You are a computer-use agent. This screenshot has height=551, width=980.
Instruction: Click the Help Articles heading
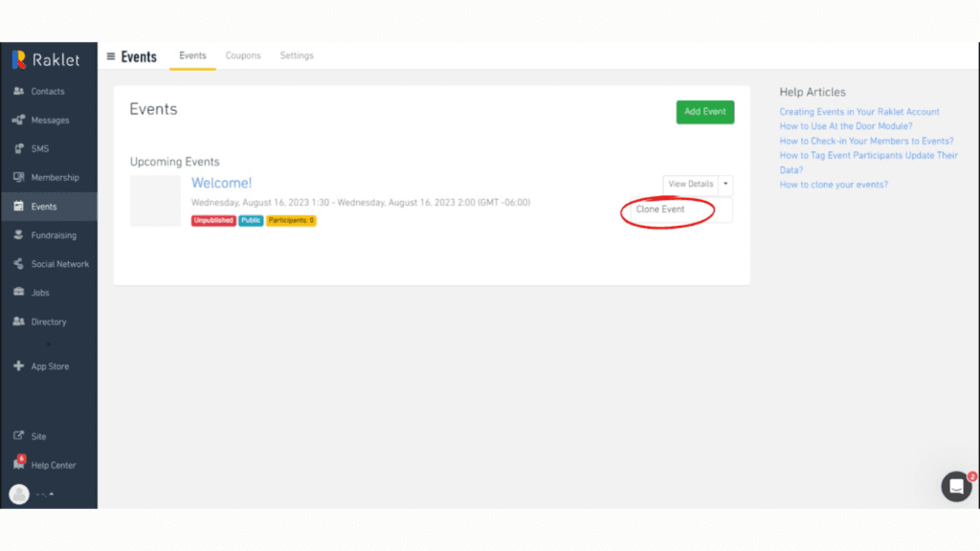[x=813, y=92]
